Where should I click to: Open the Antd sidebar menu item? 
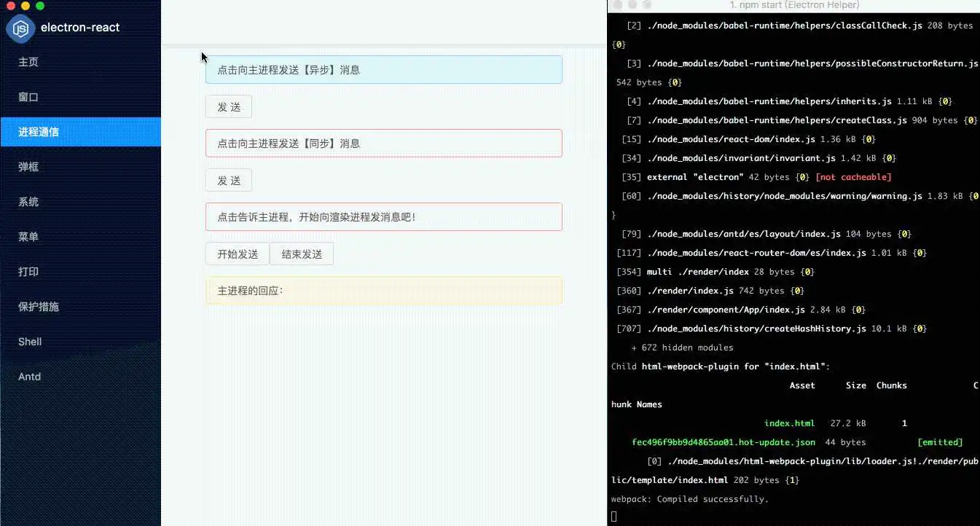80,377
